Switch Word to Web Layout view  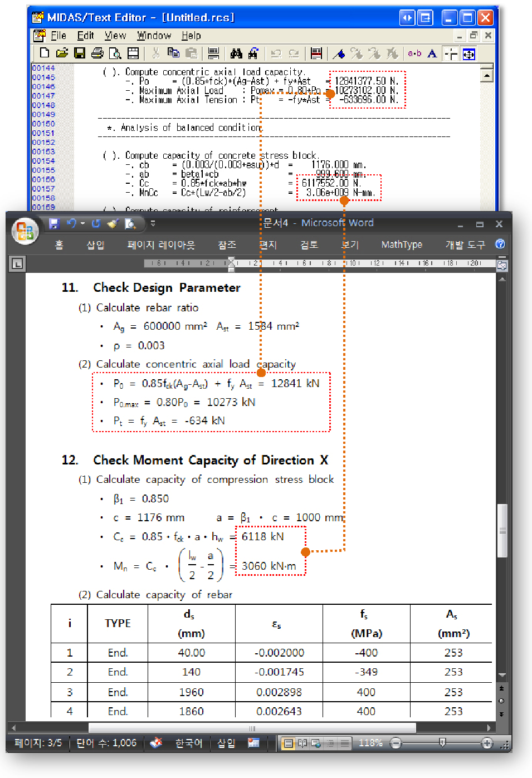click(316, 743)
